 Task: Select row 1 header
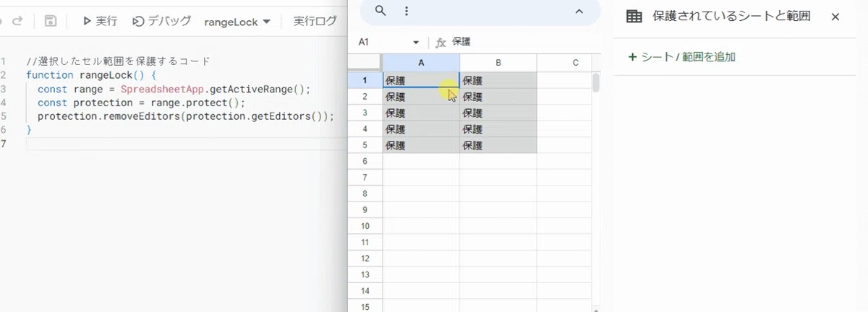pos(365,80)
